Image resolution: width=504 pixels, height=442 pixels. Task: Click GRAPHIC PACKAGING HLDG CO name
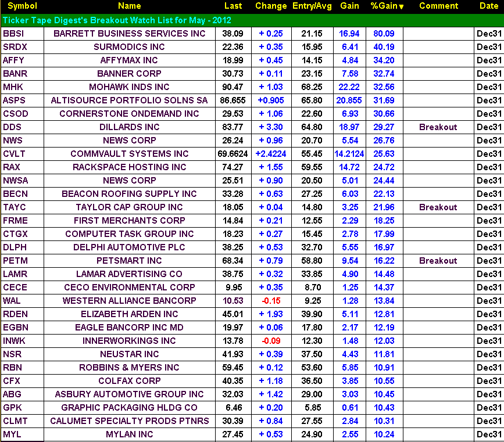[129, 408]
